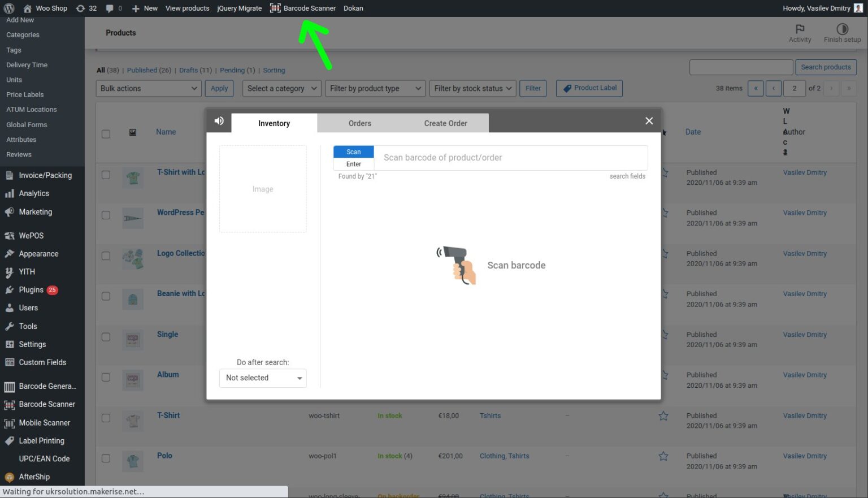Check the checkbox for the Polo product

point(106,457)
